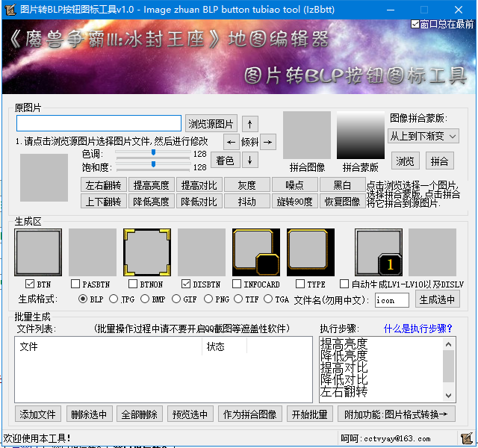Select the TIF format radio button
This screenshot has height=448, width=478.
pyautogui.click(x=238, y=299)
